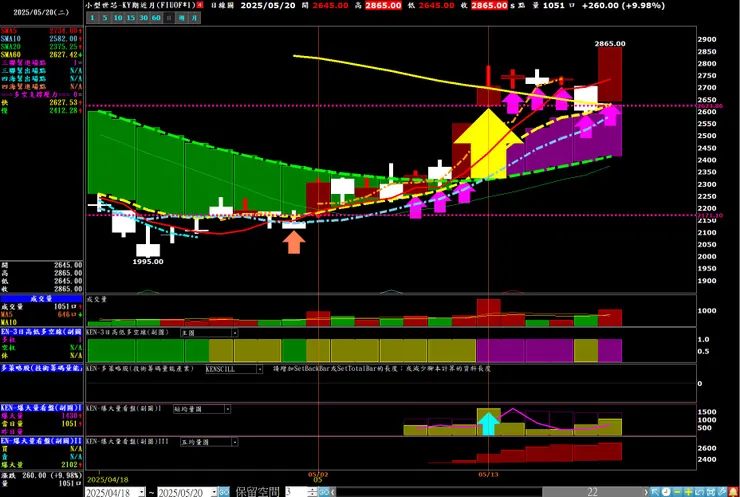Click the 05/13 date marker on time axis
This screenshot has width=740, height=497.
[488, 474]
